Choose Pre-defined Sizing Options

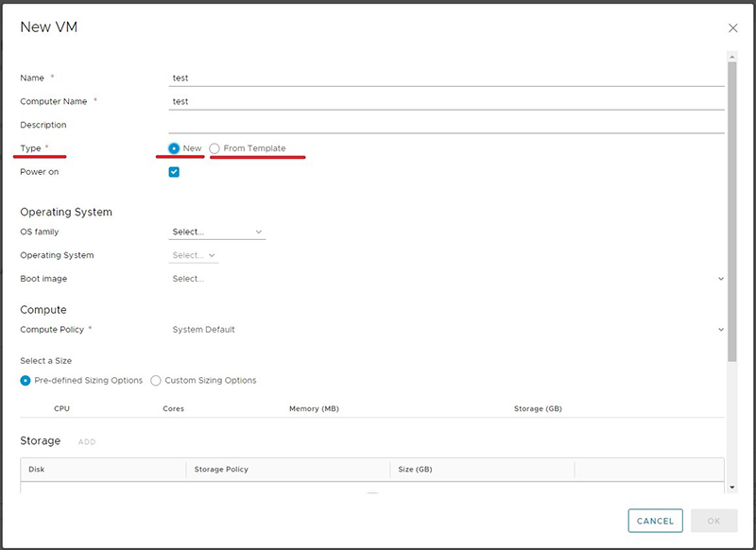26,380
